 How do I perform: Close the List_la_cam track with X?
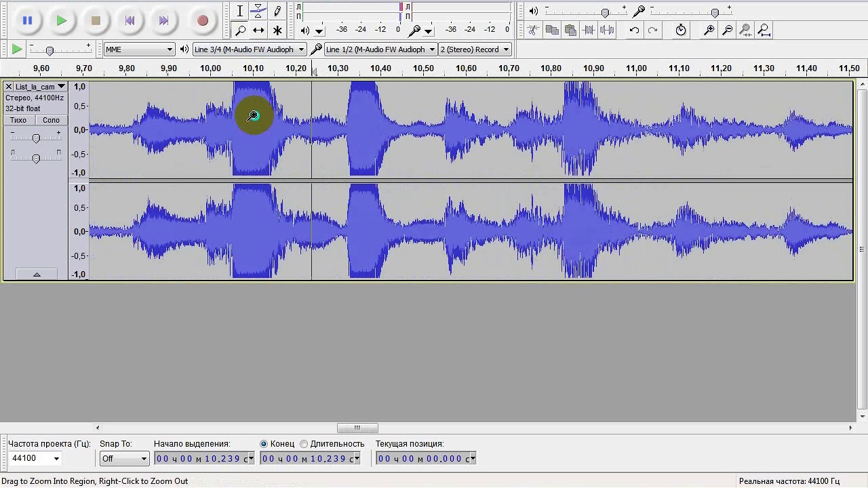click(x=9, y=87)
